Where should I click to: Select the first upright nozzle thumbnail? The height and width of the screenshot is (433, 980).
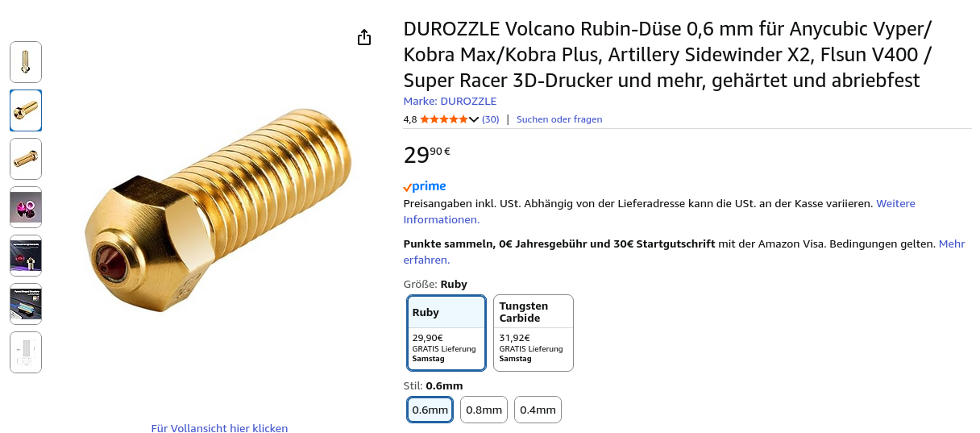pos(26,62)
